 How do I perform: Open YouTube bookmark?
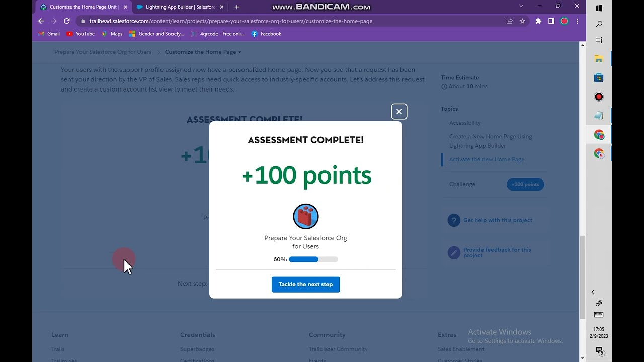[x=80, y=34]
